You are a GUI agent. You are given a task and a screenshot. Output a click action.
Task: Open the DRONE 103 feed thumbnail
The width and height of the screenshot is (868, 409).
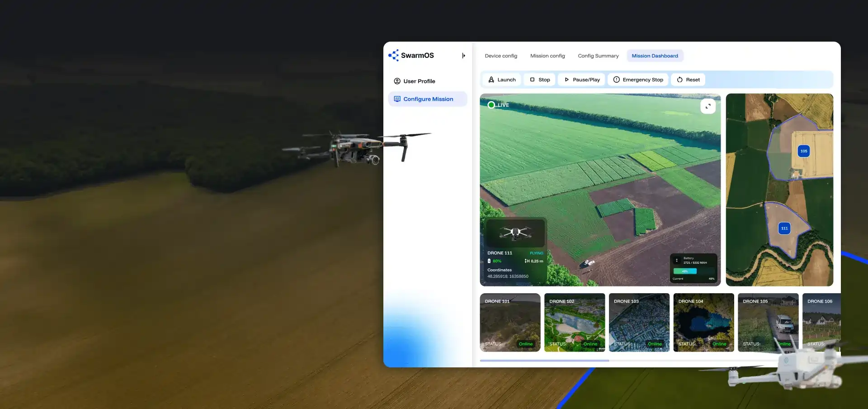click(639, 323)
